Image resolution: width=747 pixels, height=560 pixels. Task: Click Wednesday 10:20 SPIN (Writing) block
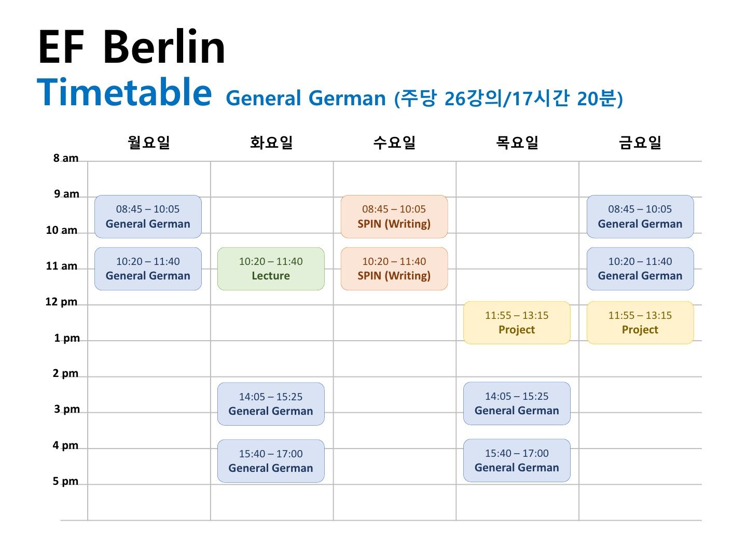(394, 269)
